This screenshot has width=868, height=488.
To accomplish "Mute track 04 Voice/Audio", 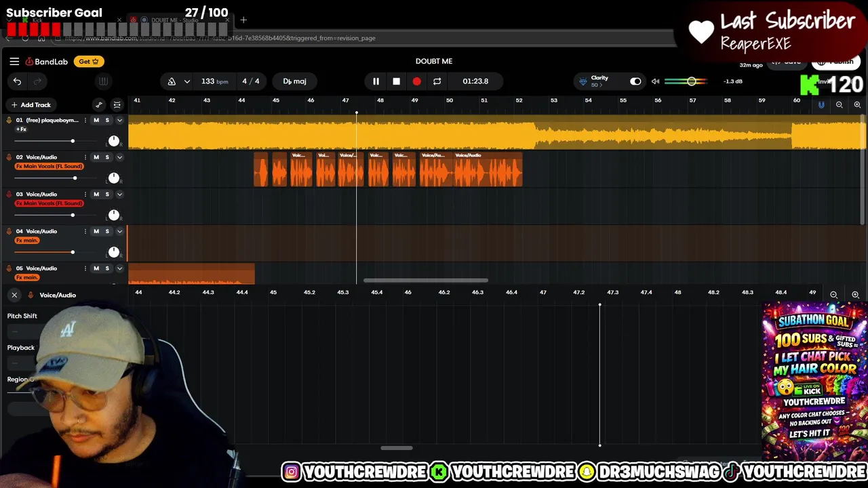I will click(96, 231).
